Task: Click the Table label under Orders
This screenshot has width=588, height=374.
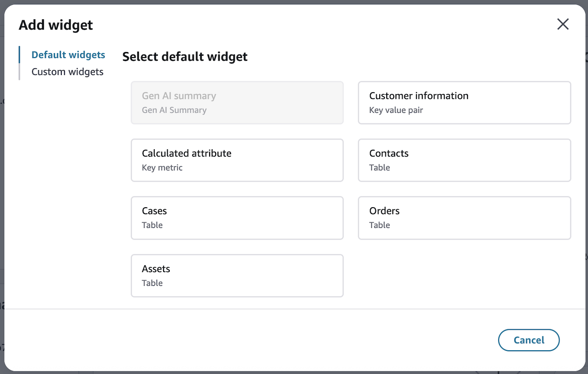Action: (379, 225)
